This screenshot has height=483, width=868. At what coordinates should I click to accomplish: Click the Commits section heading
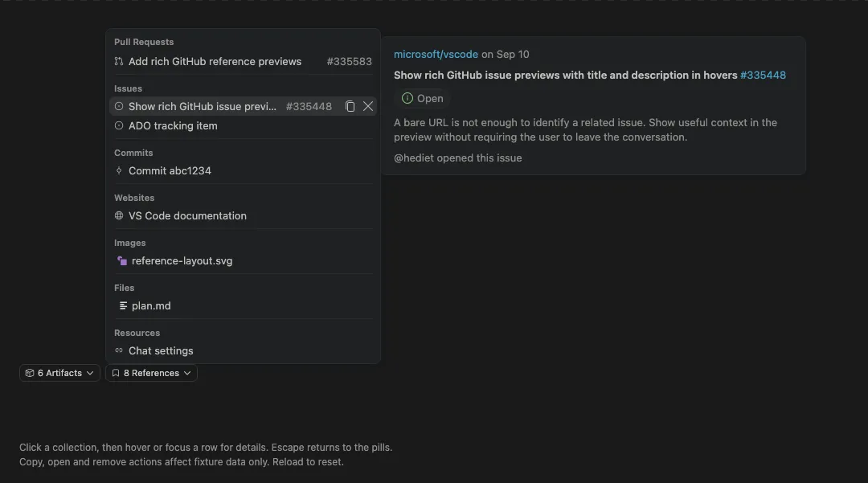point(133,153)
